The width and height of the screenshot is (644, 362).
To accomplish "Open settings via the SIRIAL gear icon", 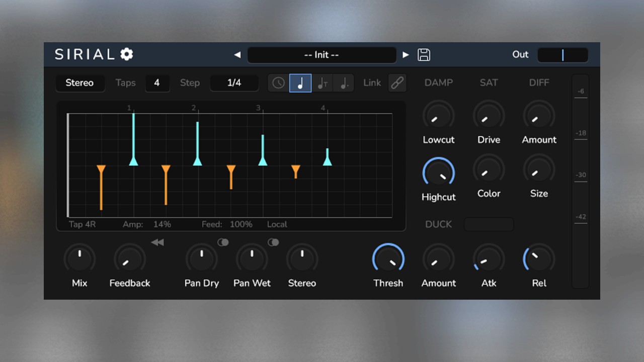I will (127, 54).
